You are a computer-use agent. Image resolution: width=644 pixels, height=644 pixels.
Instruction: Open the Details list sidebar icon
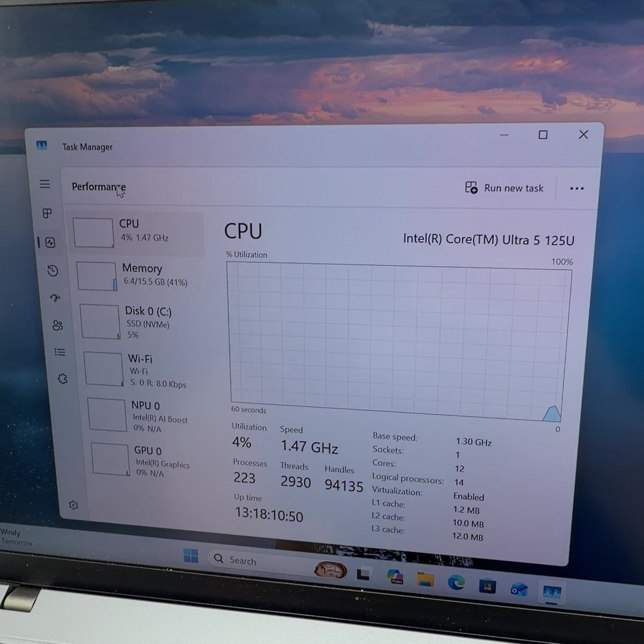(x=60, y=352)
